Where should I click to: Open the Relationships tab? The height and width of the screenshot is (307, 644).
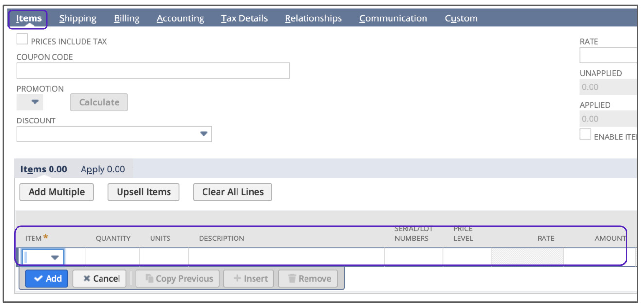(313, 19)
